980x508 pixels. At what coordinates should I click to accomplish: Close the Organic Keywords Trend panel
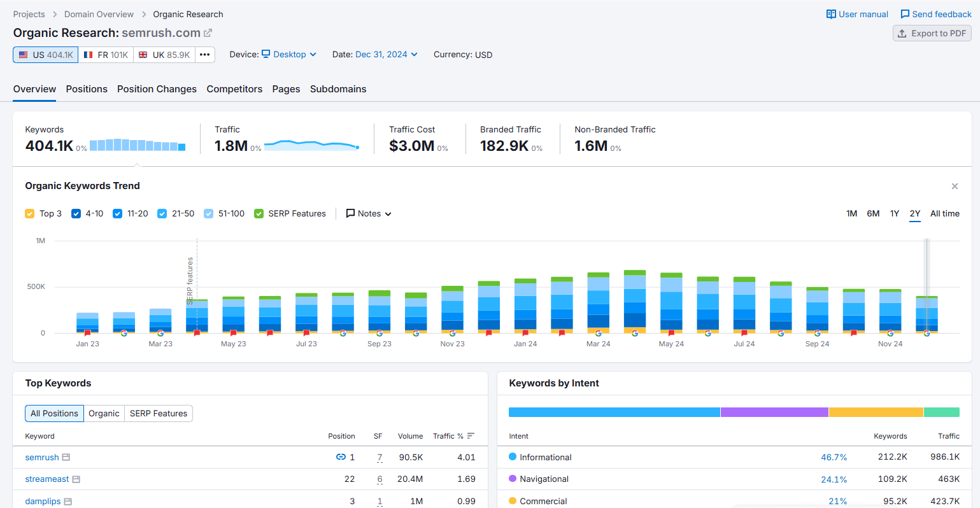955,186
